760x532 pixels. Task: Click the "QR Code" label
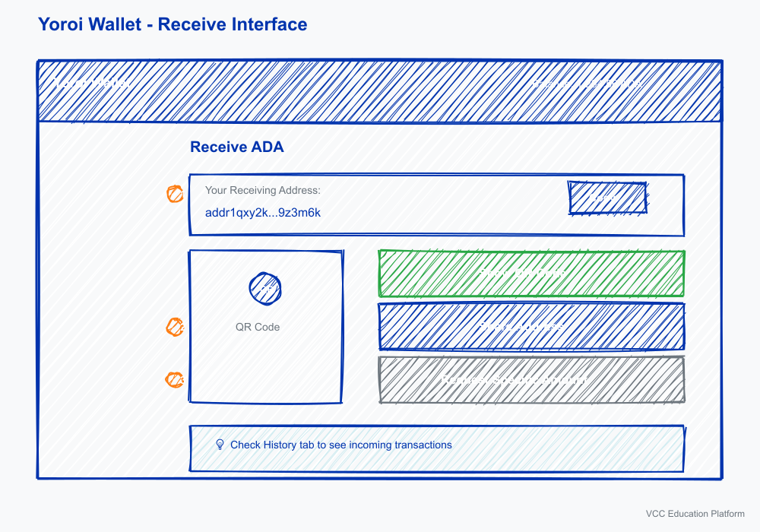[x=258, y=327]
